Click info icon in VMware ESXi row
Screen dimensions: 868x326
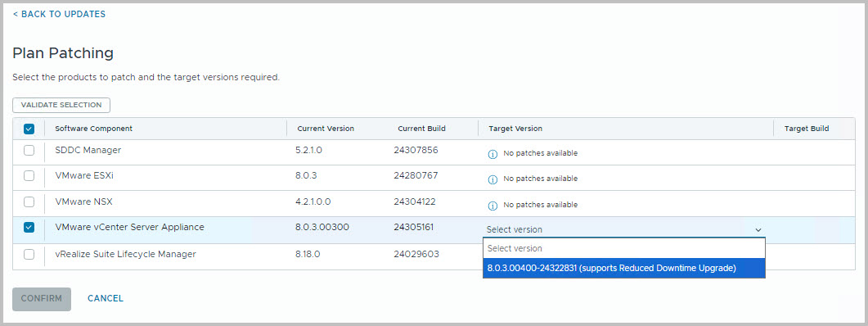click(492, 179)
